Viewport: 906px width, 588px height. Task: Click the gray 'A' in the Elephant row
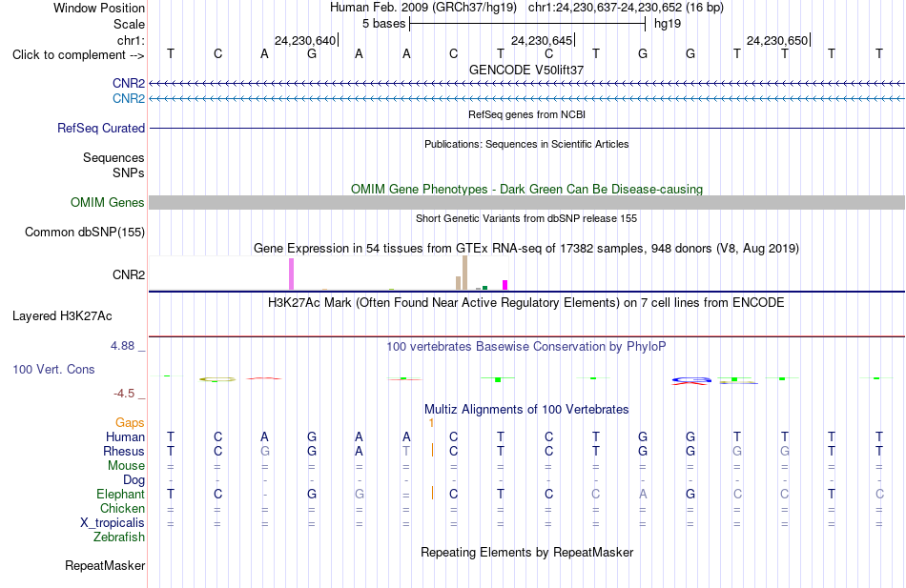coord(643,495)
